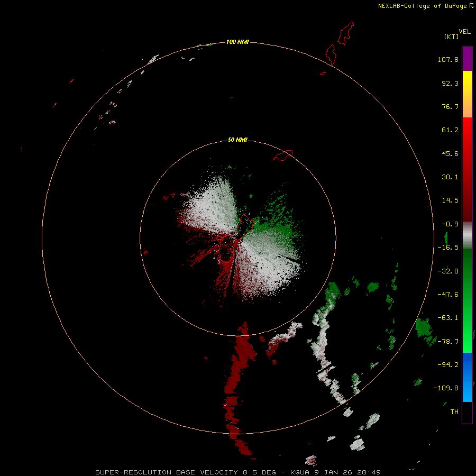Click the -32.0 legend value
Viewport: 476px width, 476px height.
pos(448,271)
